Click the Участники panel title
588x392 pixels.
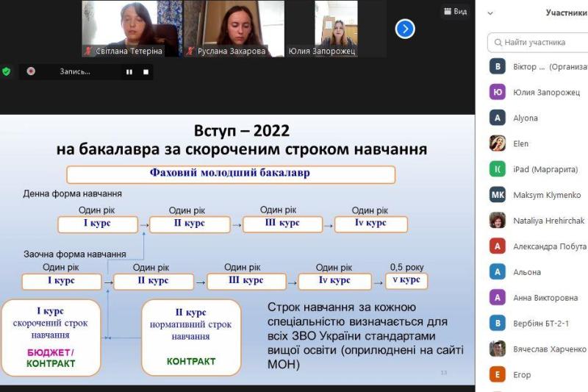[x=566, y=13]
